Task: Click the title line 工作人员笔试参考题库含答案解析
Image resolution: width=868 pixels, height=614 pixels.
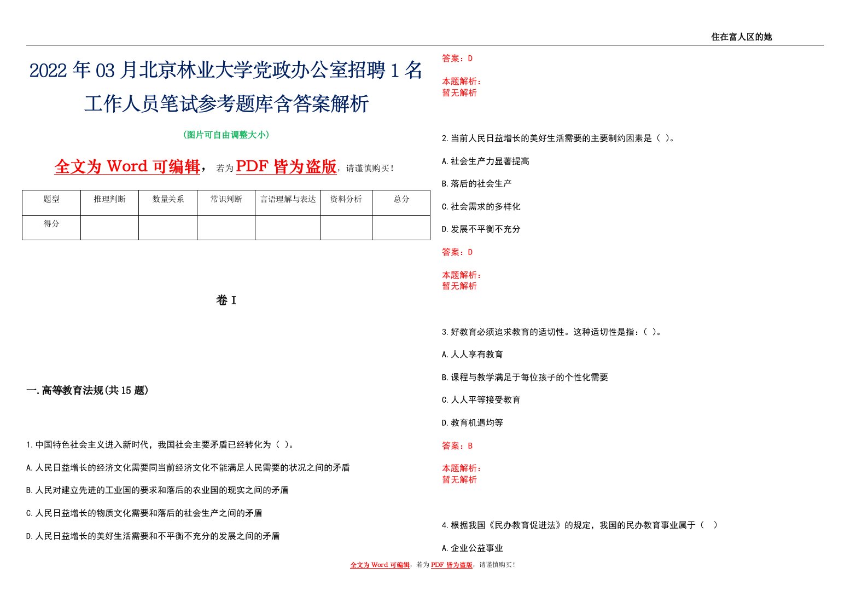Action: click(226, 103)
